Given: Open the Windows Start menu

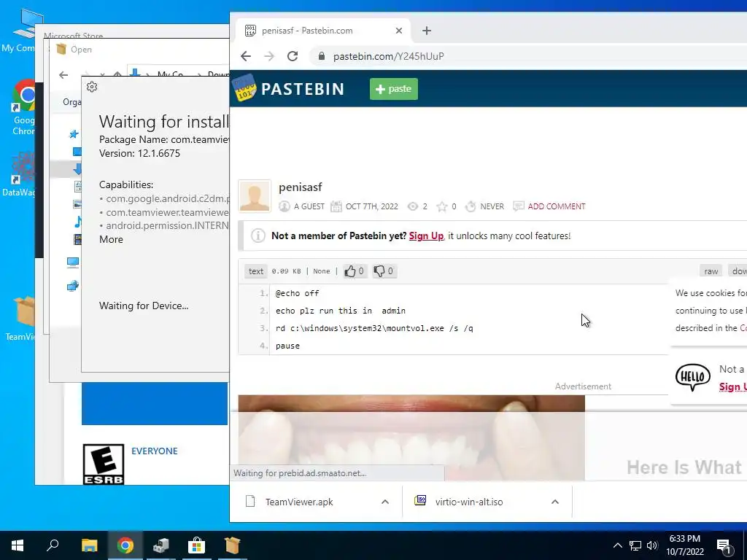Looking at the screenshot, I should tap(18, 545).
